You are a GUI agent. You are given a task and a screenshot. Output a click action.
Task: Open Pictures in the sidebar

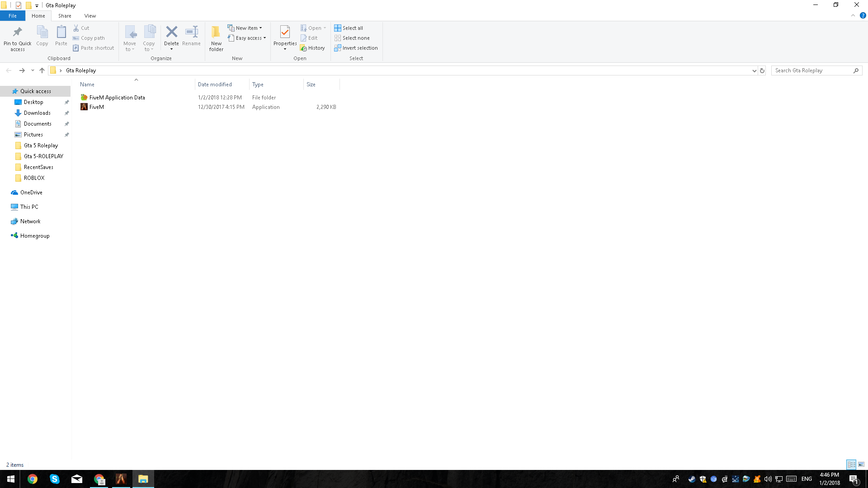point(33,135)
